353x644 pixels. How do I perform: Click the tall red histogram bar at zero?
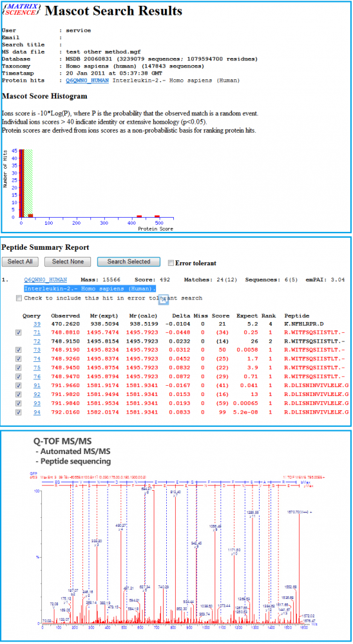23,183
